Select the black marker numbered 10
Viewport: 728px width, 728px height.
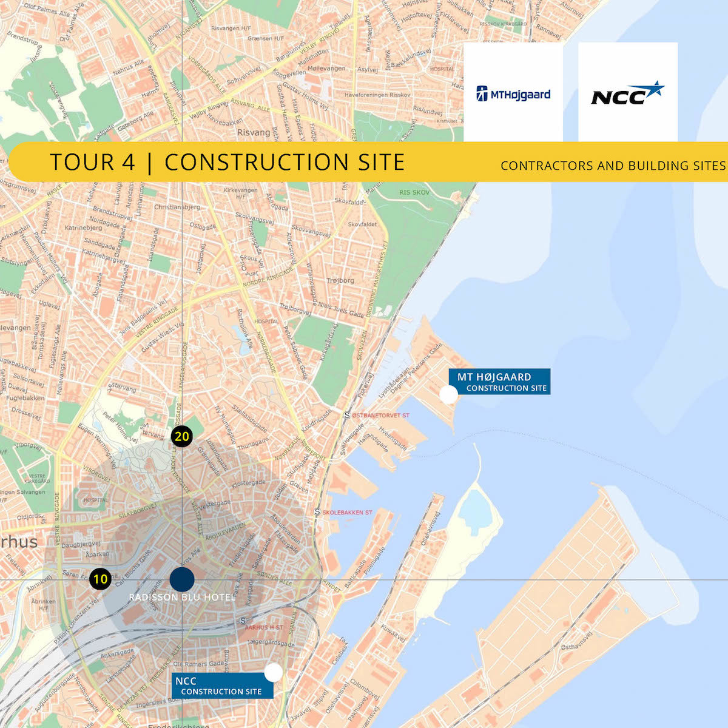click(100, 579)
